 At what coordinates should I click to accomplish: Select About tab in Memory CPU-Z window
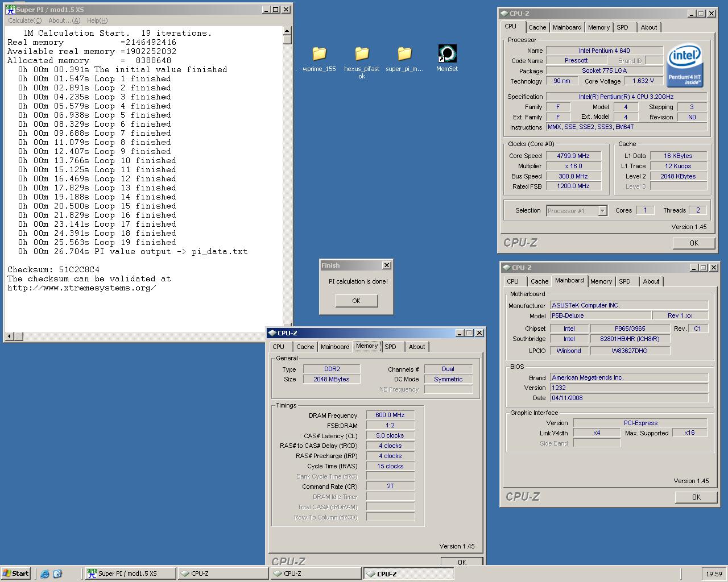417,347
